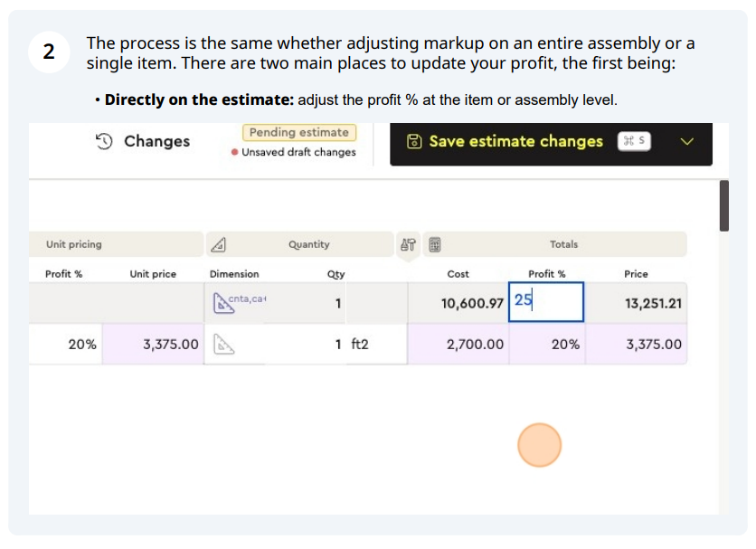Click the Pending estimate status badge
This screenshot has height=549, width=756.
pyautogui.click(x=299, y=133)
